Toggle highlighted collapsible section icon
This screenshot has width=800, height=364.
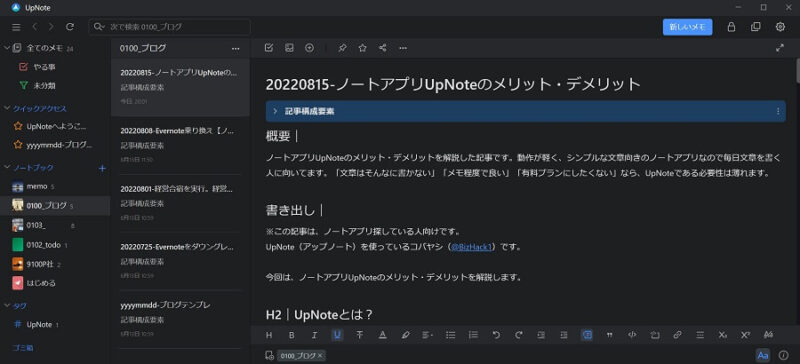click(x=587, y=335)
